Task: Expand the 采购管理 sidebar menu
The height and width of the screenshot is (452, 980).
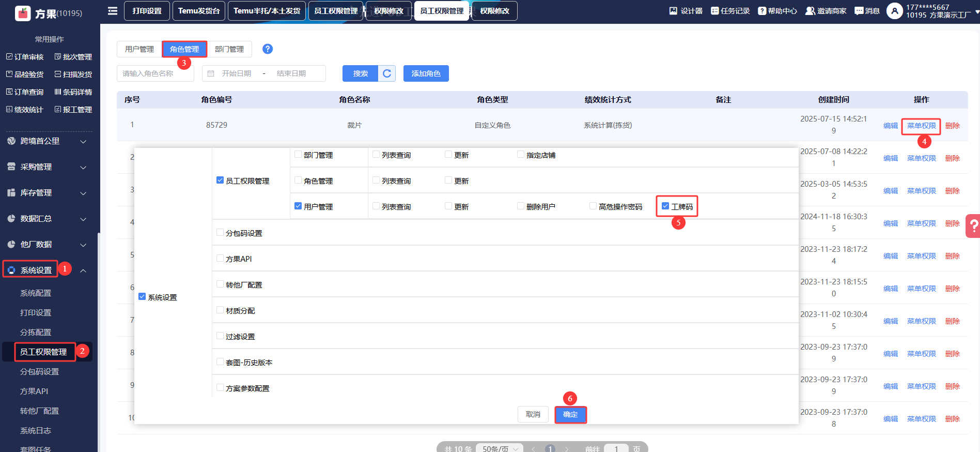Action: point(46,167)
